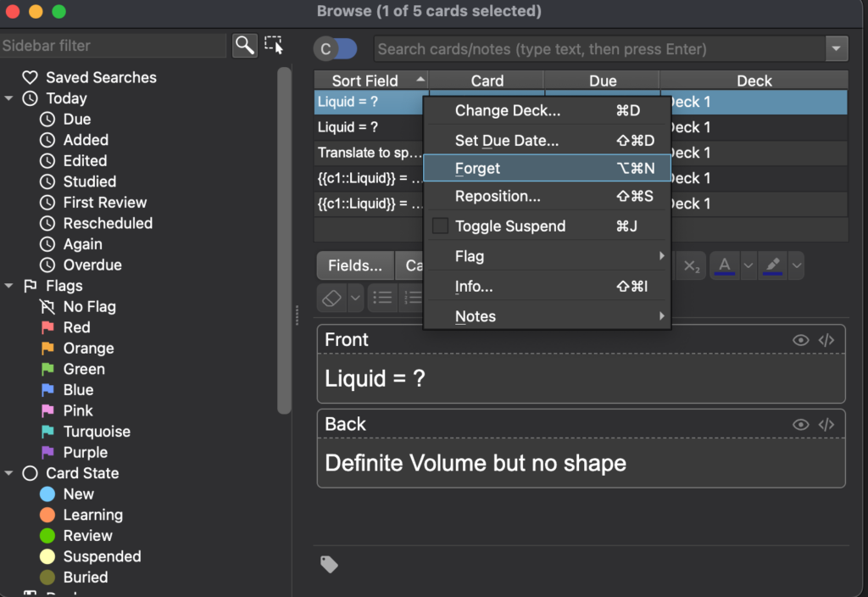Click the Card column header
This screenshot has width=868, height=597.
point(487,81)
